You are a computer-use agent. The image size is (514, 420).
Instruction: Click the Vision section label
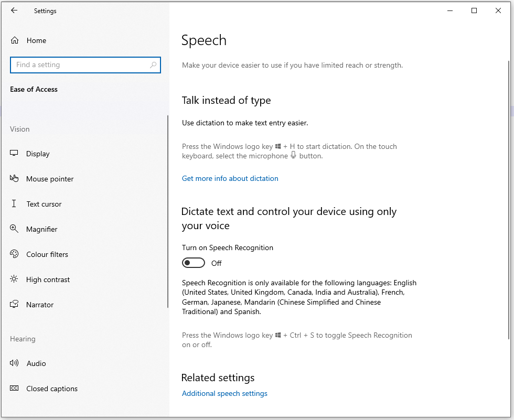(20, 129)
